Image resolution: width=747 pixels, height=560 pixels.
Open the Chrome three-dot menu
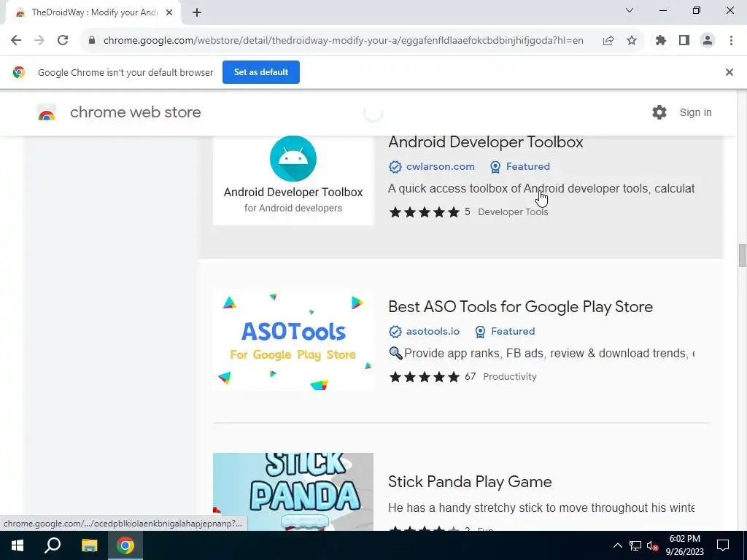(x=731, y=41)
